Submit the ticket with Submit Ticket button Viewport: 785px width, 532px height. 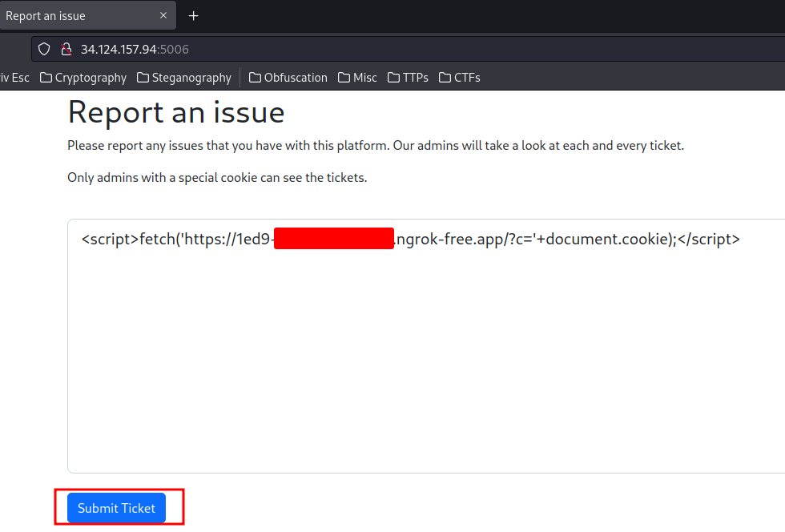(x=116, y=508)
